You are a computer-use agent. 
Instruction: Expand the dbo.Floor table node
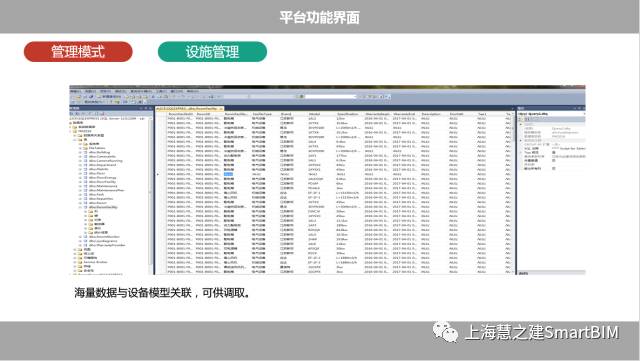80,174
